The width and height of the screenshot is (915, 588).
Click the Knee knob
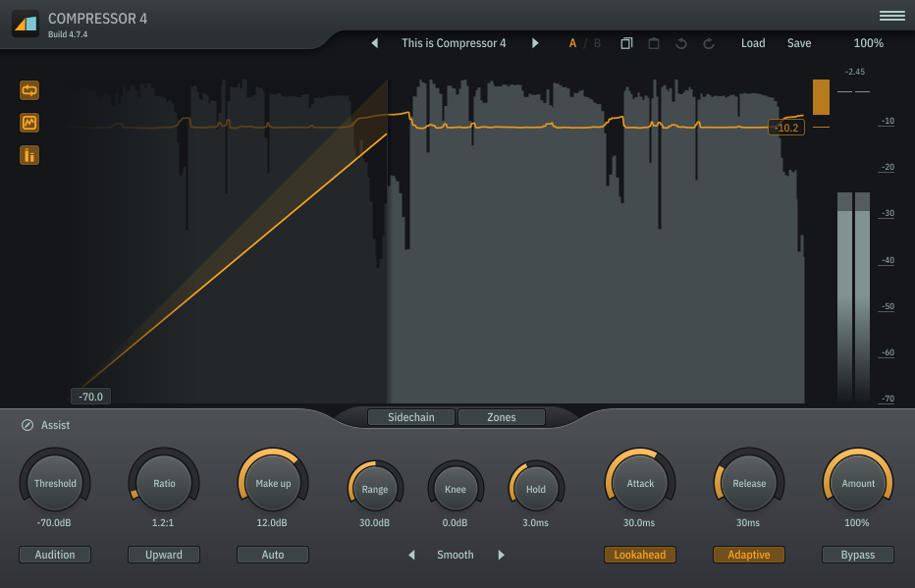[x=456, y=489]
